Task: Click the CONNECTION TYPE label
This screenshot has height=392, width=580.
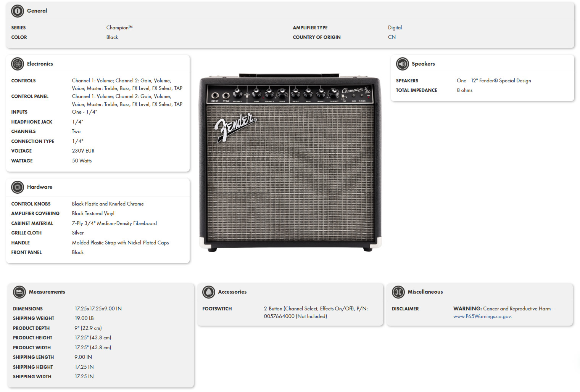Action: 33,141
